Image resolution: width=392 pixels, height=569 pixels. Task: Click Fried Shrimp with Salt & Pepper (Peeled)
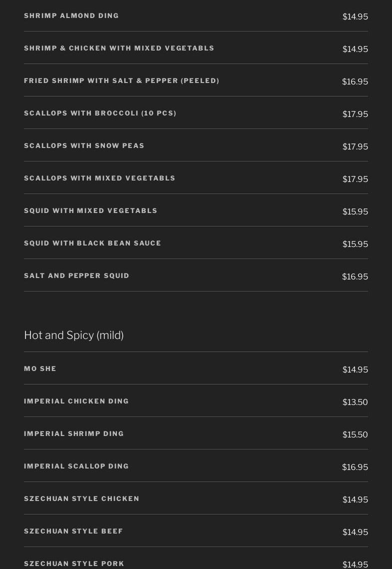pos(121,81)
